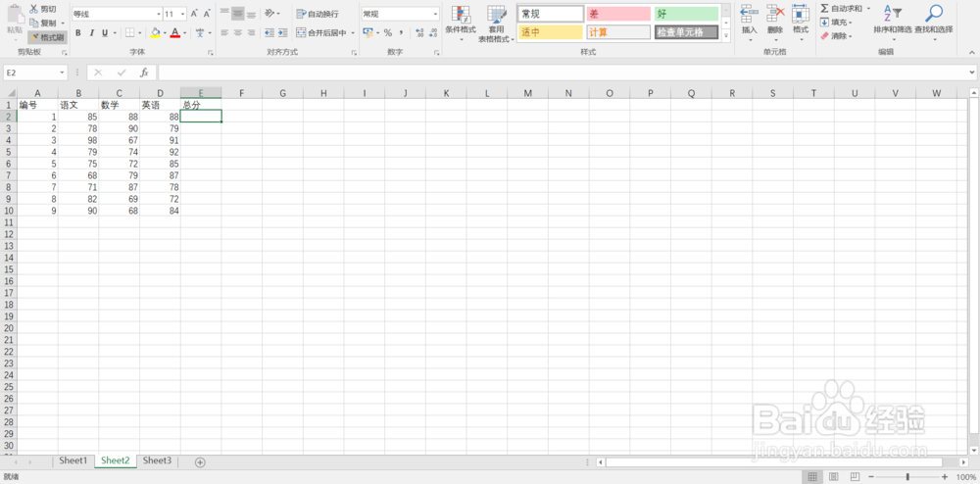Decrease indent icon
The width and height of the screenshot is (980, 484).
click(x=269, y=32)
